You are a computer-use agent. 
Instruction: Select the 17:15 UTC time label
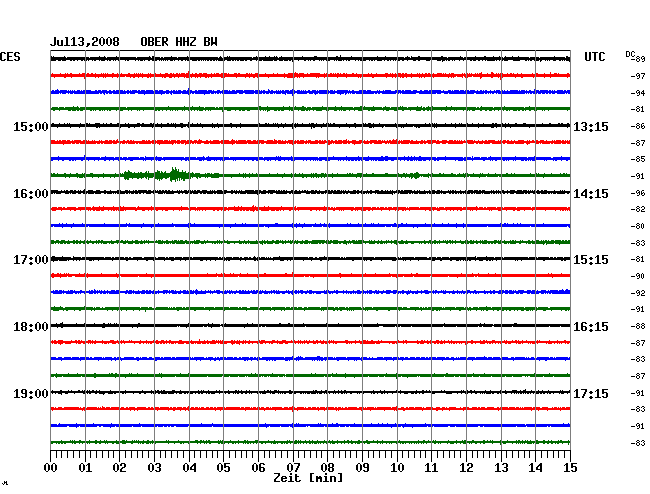point(591,393)
